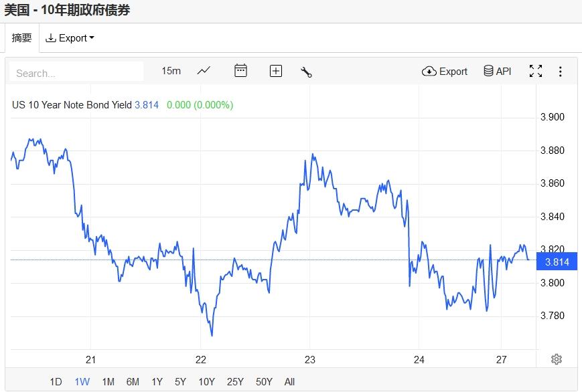Click the chart Search input field
The height and width of the screenshot is (392, 582).
[76, 72]
